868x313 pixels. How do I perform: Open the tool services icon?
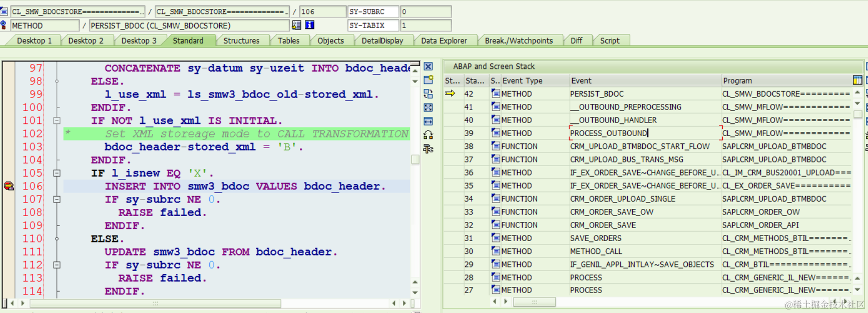tap(428, 135)
